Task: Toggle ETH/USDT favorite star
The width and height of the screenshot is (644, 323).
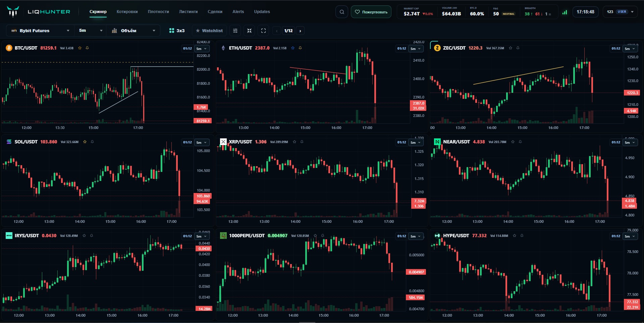Action: pyautogui.click(x=293, y=48)
